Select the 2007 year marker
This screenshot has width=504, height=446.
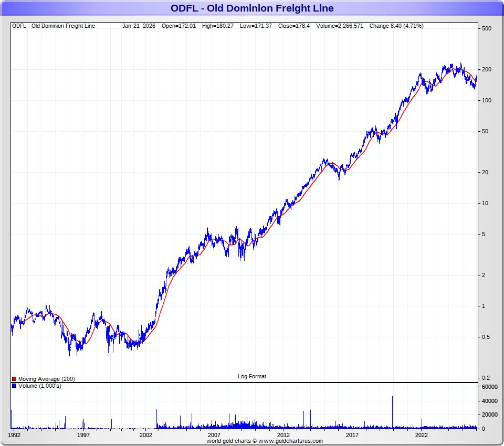pos(214,435)
